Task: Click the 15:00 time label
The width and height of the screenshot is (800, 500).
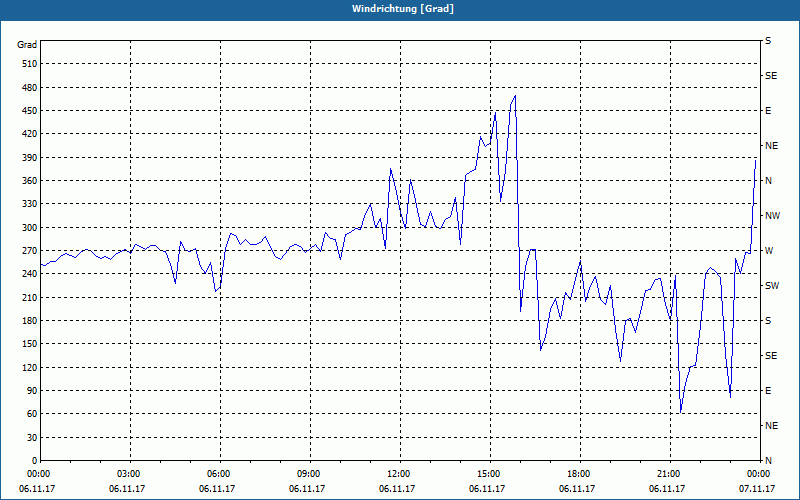Action: coord(489,474)
